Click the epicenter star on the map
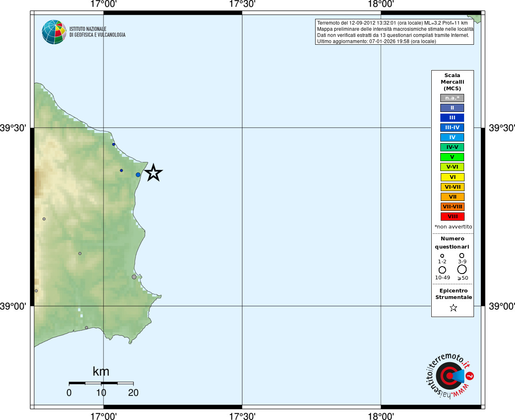Screen dimensions: 515x420 [x=153, y=173]
